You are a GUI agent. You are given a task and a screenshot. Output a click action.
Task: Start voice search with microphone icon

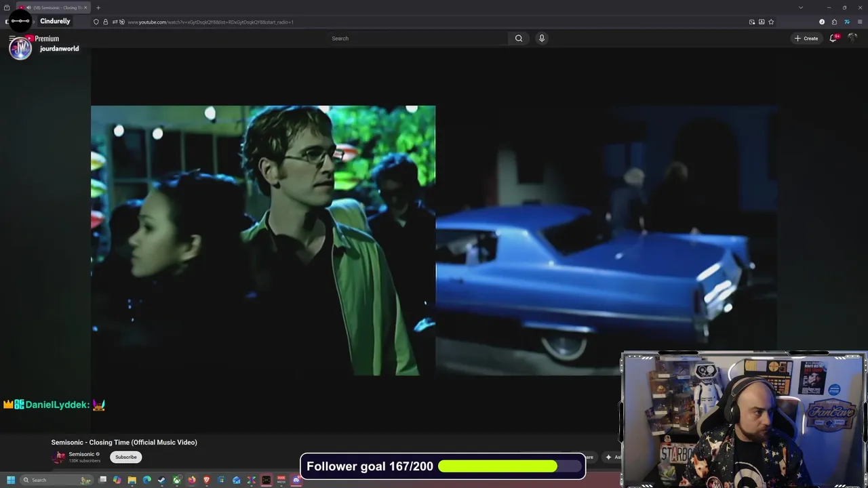point(541,38)
